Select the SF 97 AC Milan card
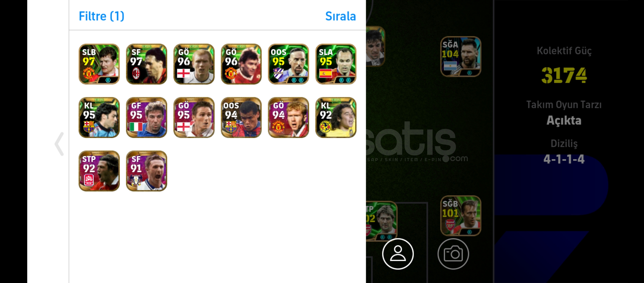 [146, 64]
